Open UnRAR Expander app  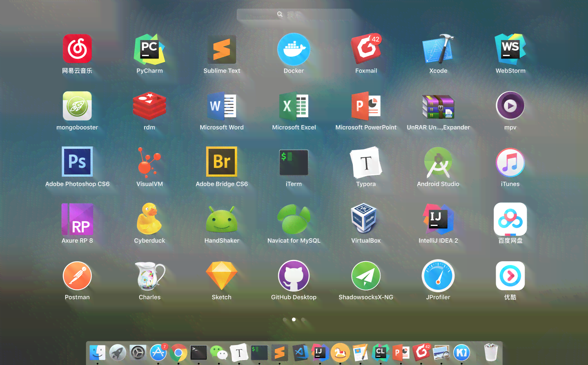438,106
